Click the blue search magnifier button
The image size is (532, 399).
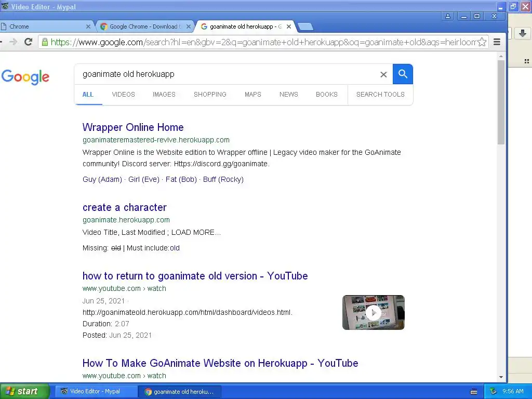pyautogui.click(x=403, y=74)
